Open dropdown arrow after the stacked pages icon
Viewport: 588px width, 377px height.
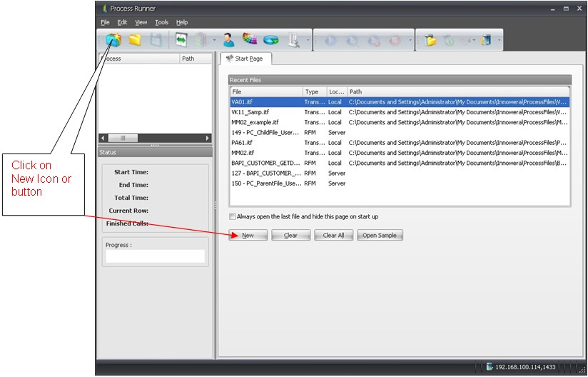(x=214, y=40)
